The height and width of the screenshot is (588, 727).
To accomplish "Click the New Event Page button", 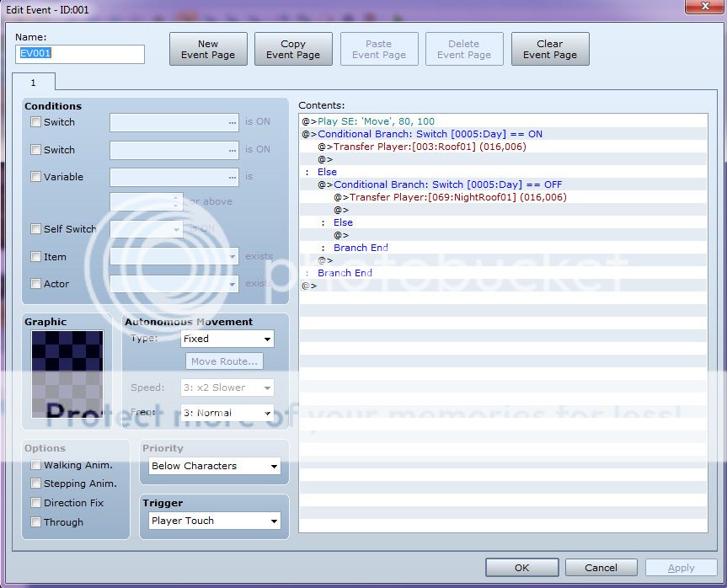I will coord(207,48).
